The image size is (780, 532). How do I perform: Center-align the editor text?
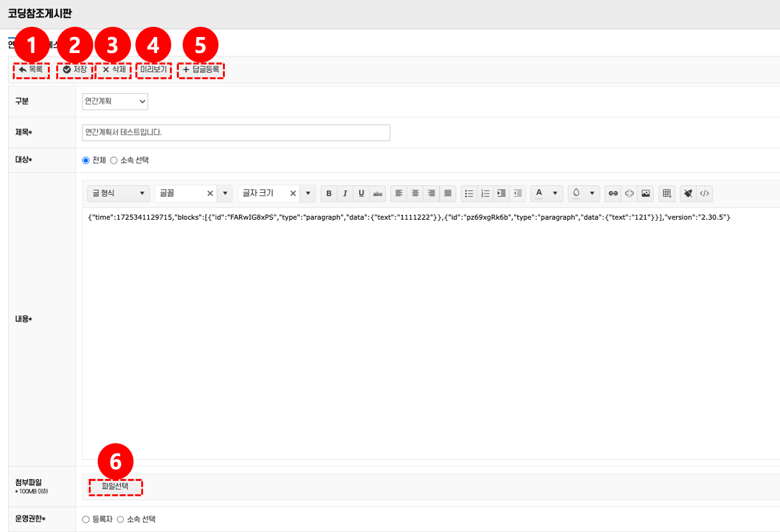(415, 194)
